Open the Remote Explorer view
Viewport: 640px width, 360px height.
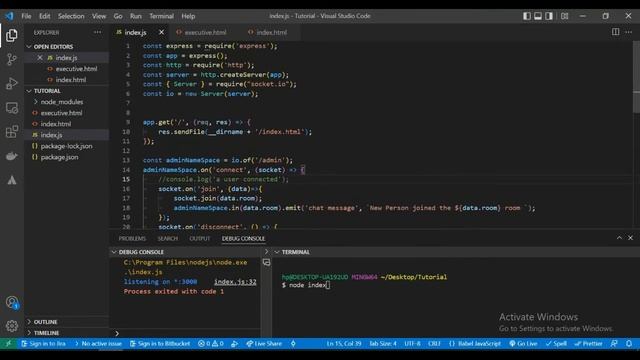[11, 108]
